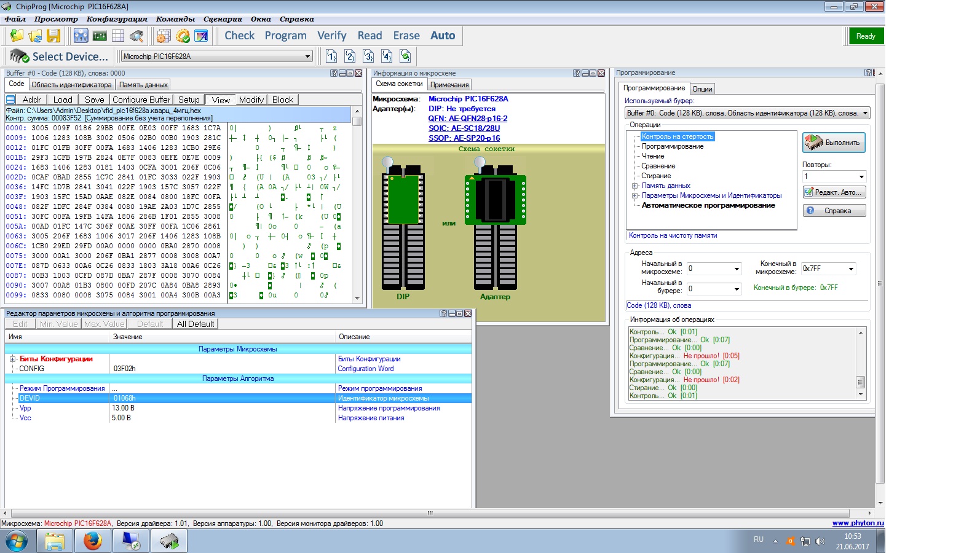
Task: Open the Сценарии menu
Action: pyautogui.click(x=223, y=19)
